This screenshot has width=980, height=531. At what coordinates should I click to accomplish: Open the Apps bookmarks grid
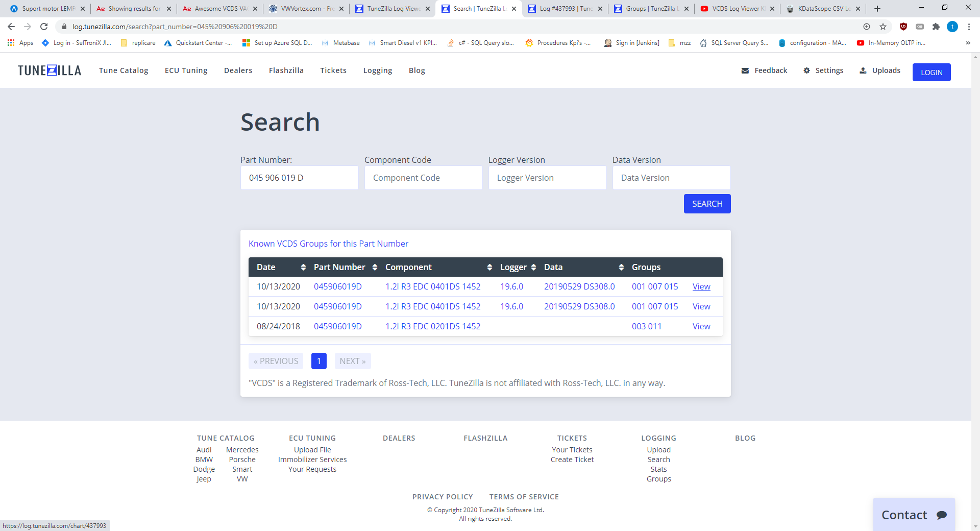coord(20,43)
